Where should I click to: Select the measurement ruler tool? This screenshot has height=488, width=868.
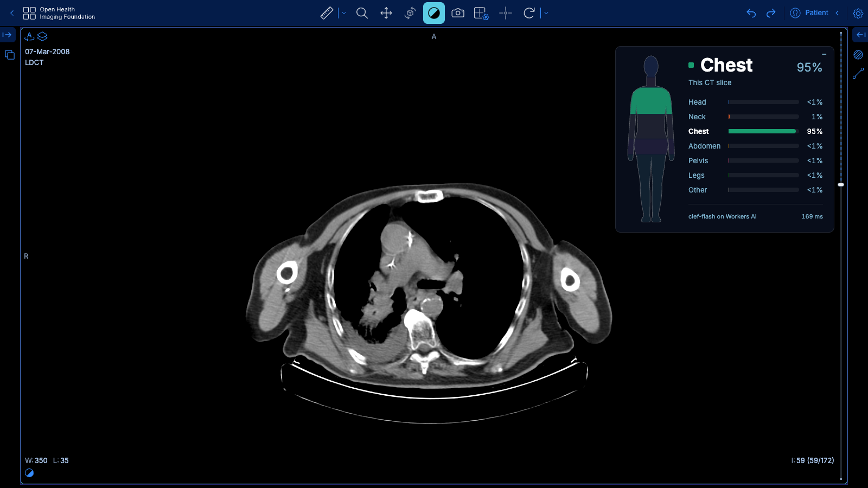(x=327, y=13)
